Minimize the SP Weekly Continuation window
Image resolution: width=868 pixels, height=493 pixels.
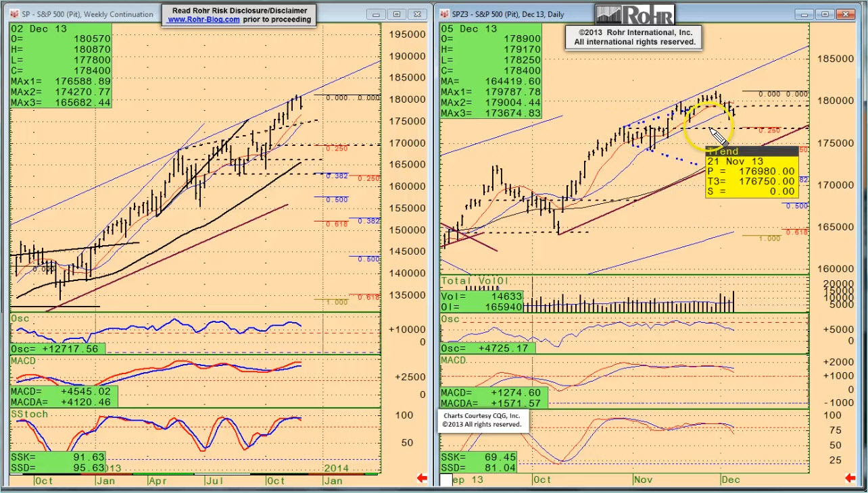pyautogui.click(x=377, y=14)
